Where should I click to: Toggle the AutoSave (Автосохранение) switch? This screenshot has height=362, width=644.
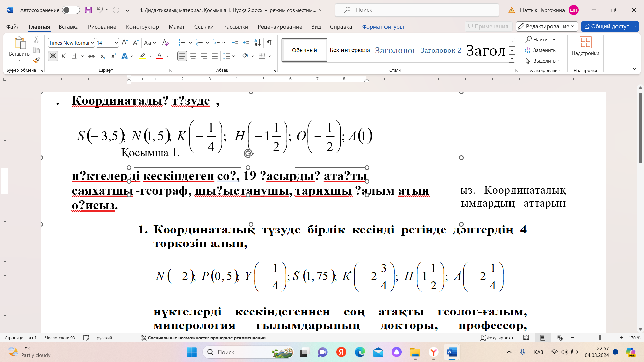[71, 10]
